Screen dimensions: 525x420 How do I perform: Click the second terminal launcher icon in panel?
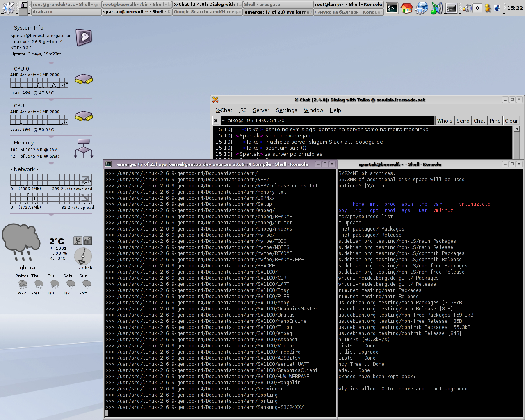[451, 8]
